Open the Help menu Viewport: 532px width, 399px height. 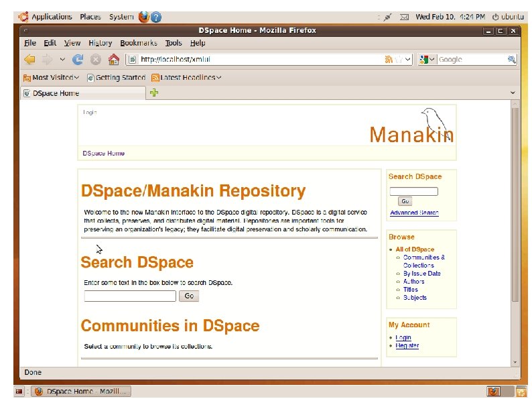198,43
